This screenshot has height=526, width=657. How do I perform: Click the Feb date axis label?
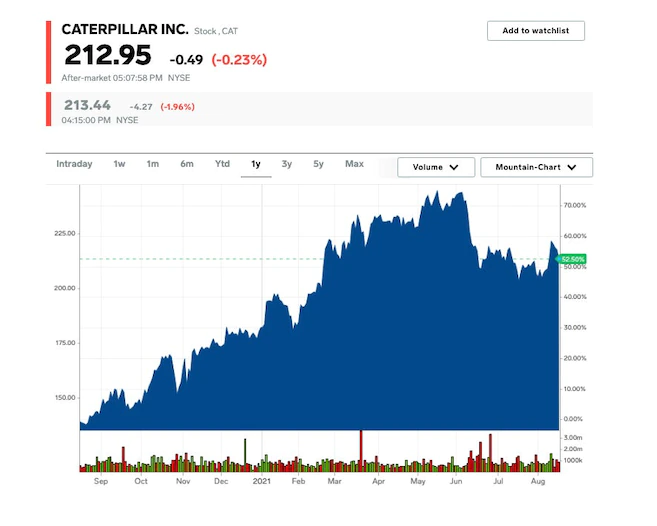click(298, 481)
